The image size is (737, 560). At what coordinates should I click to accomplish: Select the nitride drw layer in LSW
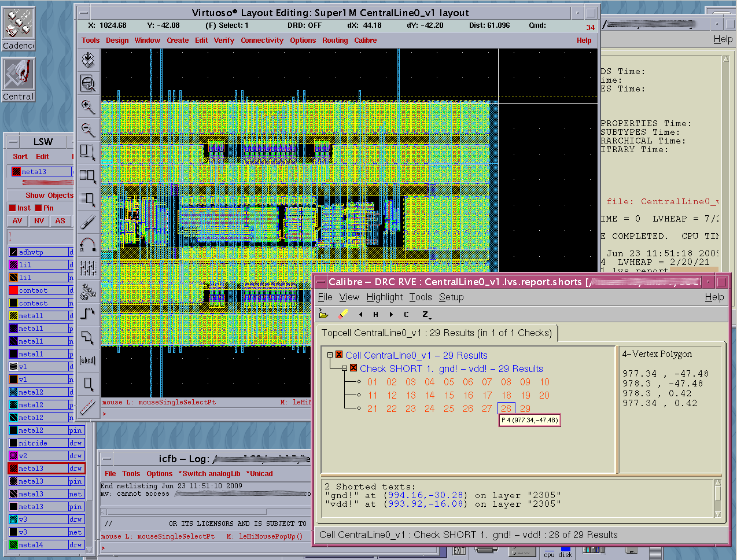(x=46, y=443)
